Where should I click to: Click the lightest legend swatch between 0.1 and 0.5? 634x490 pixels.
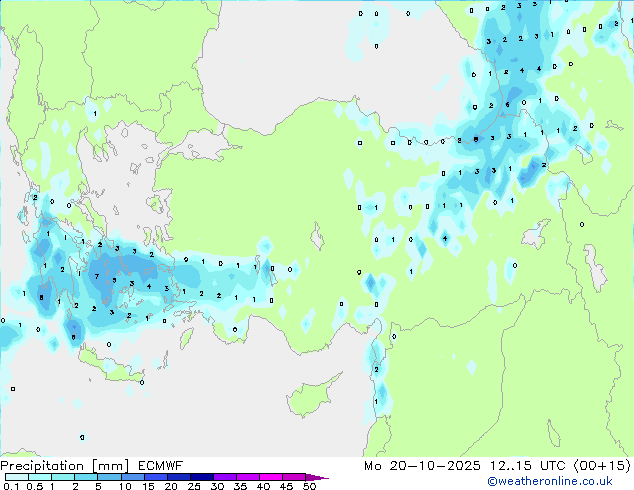[17, 477]
